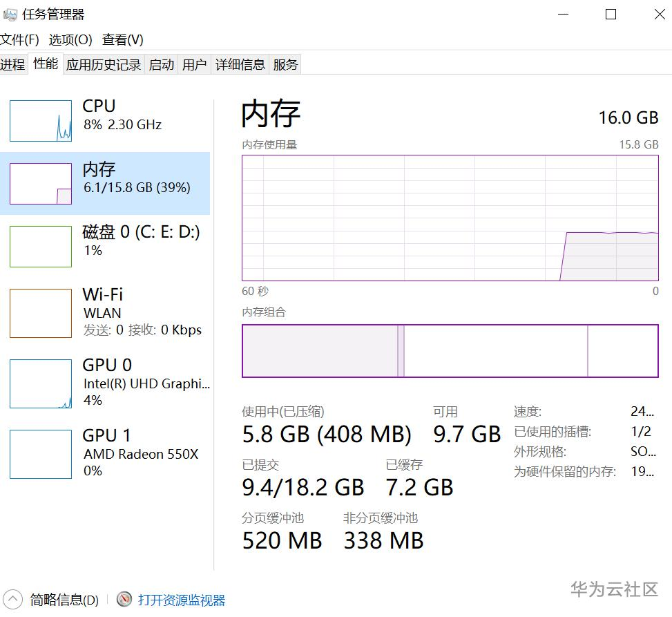
Task: Select the GPU 0 Intel UHD graph
Action: [x=41, y=383]
